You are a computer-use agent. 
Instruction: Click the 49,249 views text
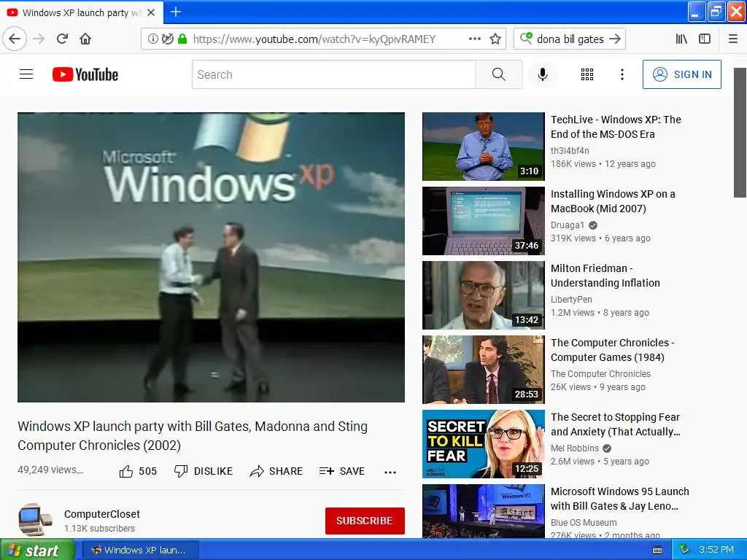pyautogui.click(x=50, y=470)
